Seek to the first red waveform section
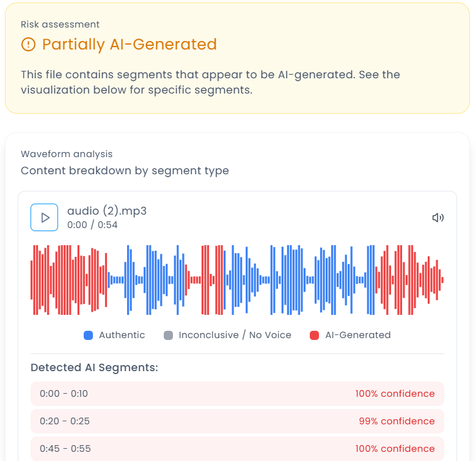Screen dimensions: 476x461 pos(68,280)
